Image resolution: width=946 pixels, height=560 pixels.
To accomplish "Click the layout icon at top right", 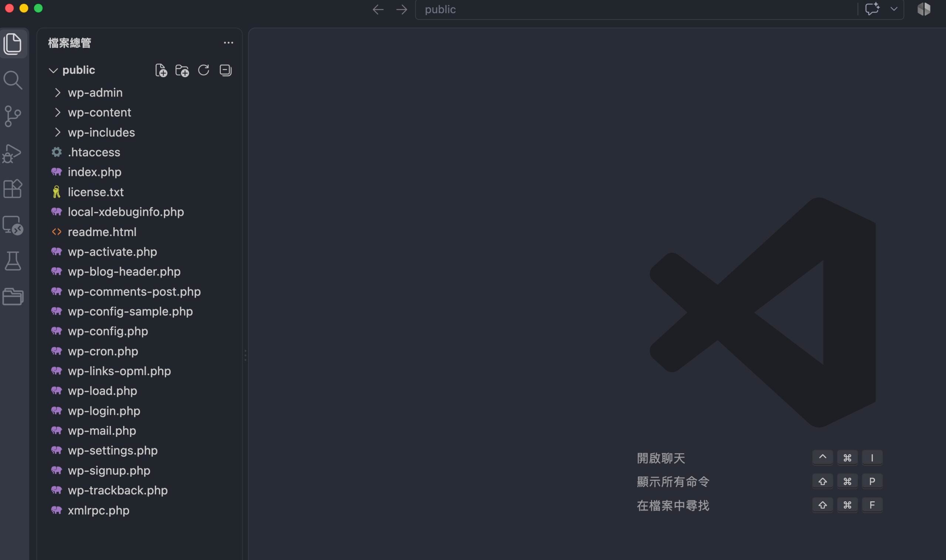I will [924, 9].
